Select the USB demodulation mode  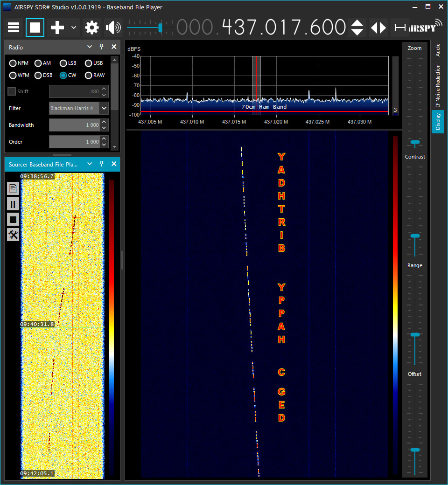click(89, 63)
